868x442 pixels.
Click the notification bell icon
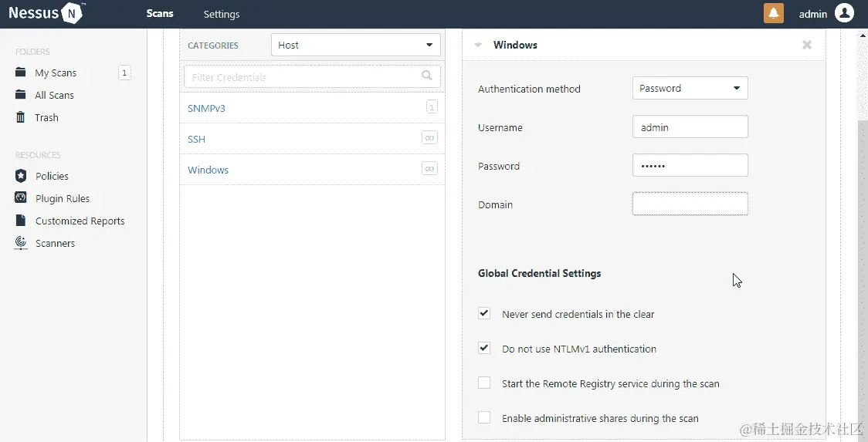773,14
